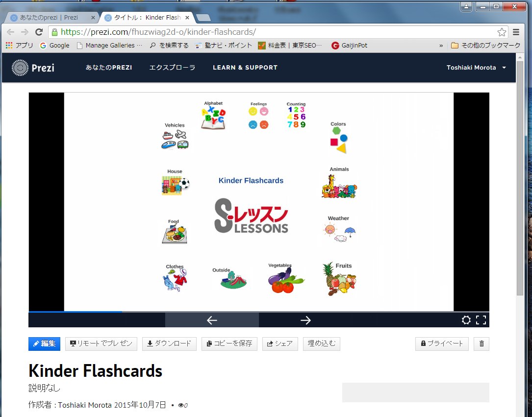Screen dimensions: 532x417
Task: Open LEARN & SUPPORT menu
Action: tap(245, 68)
